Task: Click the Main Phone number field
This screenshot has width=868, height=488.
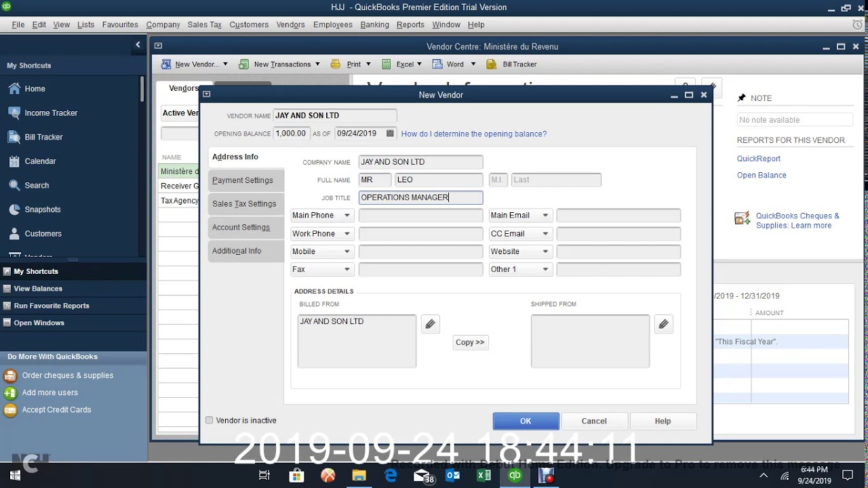Action: pyautogui.click(x=420, y=216)
